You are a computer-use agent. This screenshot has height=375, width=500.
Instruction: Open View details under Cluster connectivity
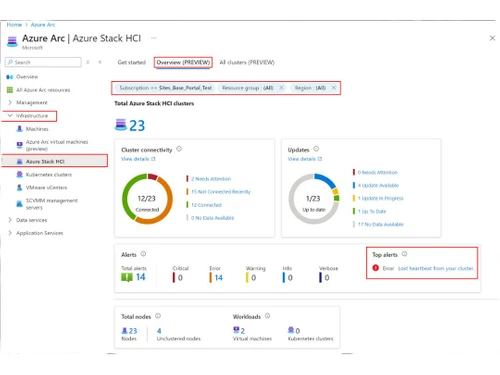[138, 159]
